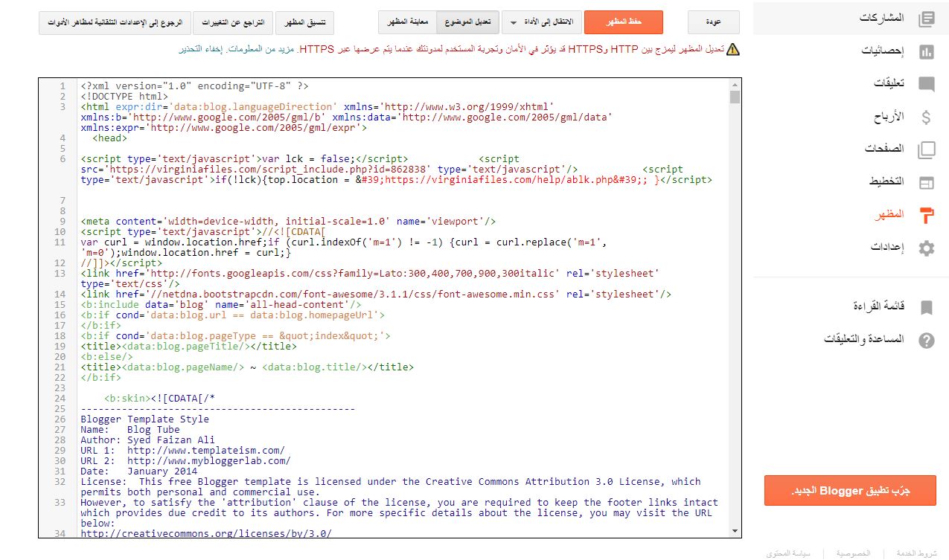Screen dimensions: 949x560
Task: Click the reset widget templates to default button
Action: (x=115, y=22)
